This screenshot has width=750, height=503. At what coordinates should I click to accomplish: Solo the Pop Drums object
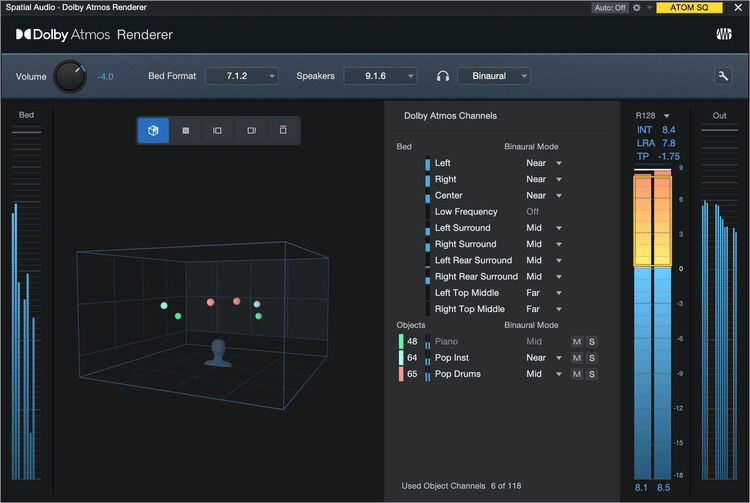pyautogui.click(x=592, y=374)
